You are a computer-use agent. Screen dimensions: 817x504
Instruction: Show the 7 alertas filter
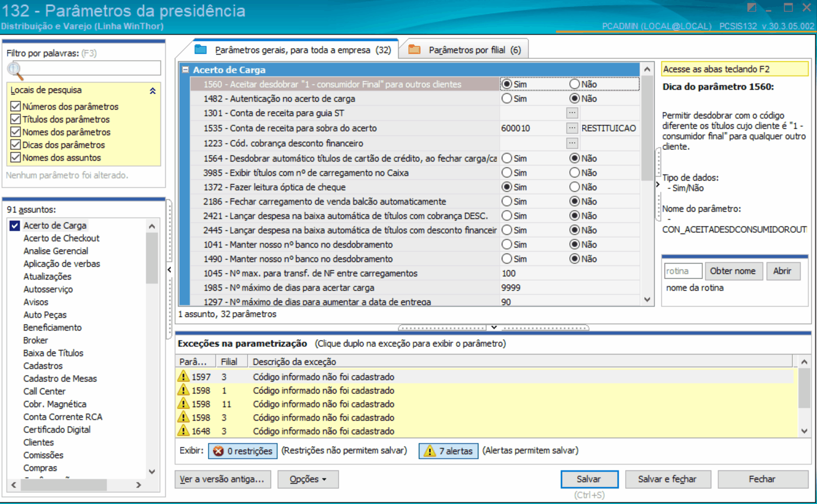pos(449,451)
